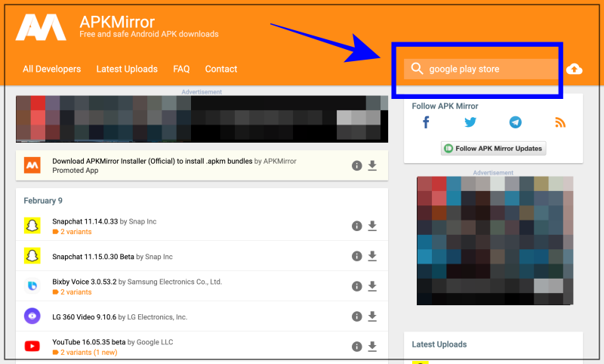Show info for LG 360 Video 9.10.6
This screenshot has height=364, width=604.
pyautogui.click(x=356, y=316)
